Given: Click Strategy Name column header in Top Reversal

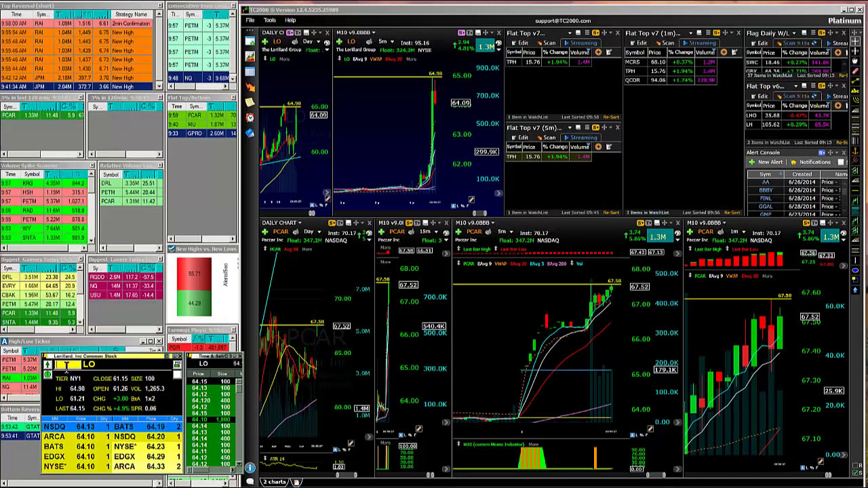Looking at the screenshot, I should point(132,14).
